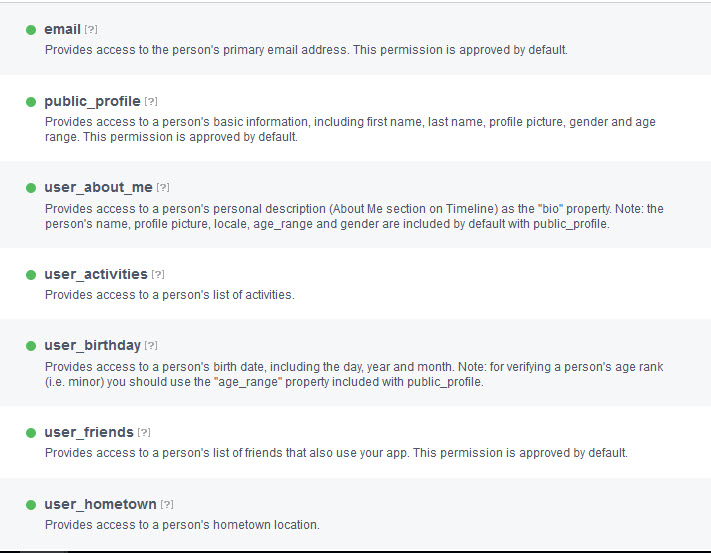Select the green dot beside user_friends

tap(31, 432)
